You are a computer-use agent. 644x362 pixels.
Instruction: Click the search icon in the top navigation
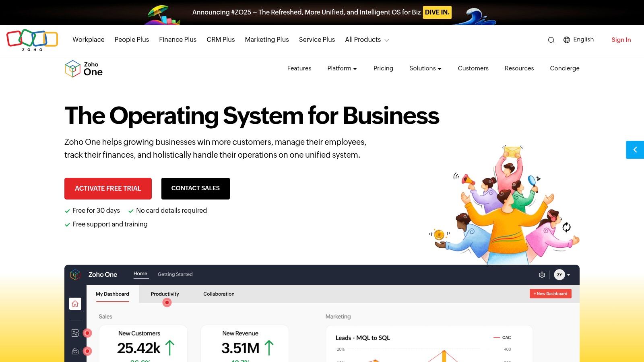(551, 40)
